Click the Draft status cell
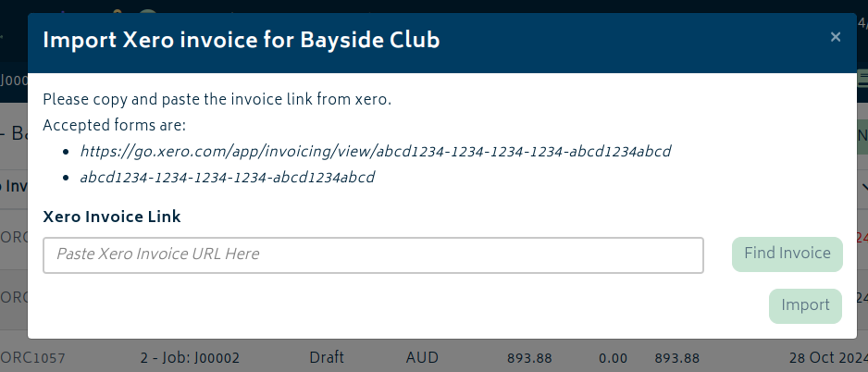This screenshot has height=372, width=868. click(327, 357)
